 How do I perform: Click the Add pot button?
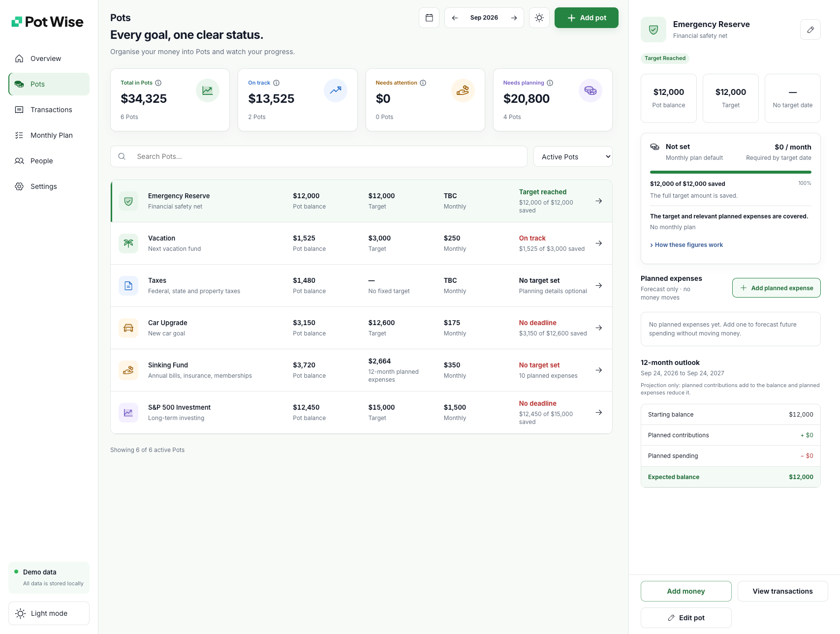pyautogui.click(x=587, y=18)
